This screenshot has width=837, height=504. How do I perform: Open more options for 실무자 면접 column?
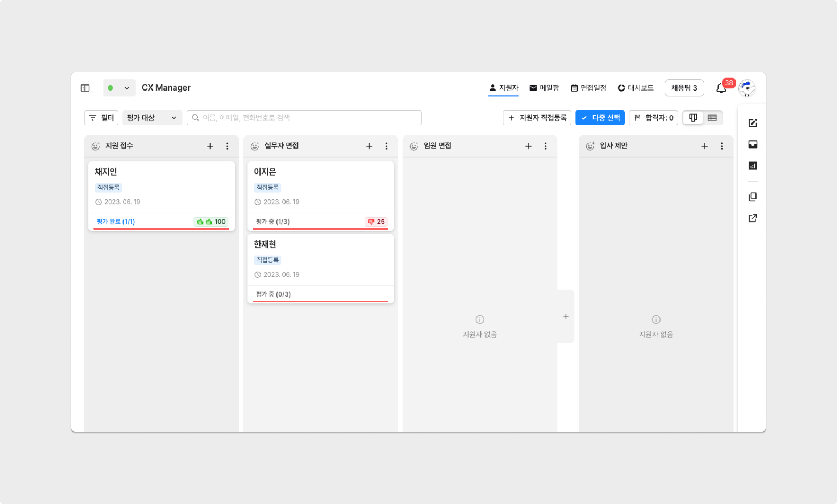tap(386, 146)
